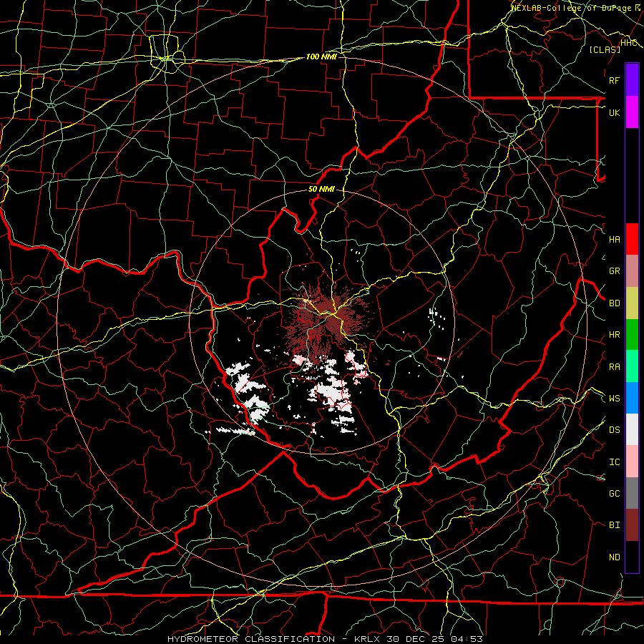Screen dimensions: 644x644
Task: Click the DS legend label
Action: [615, 430]
